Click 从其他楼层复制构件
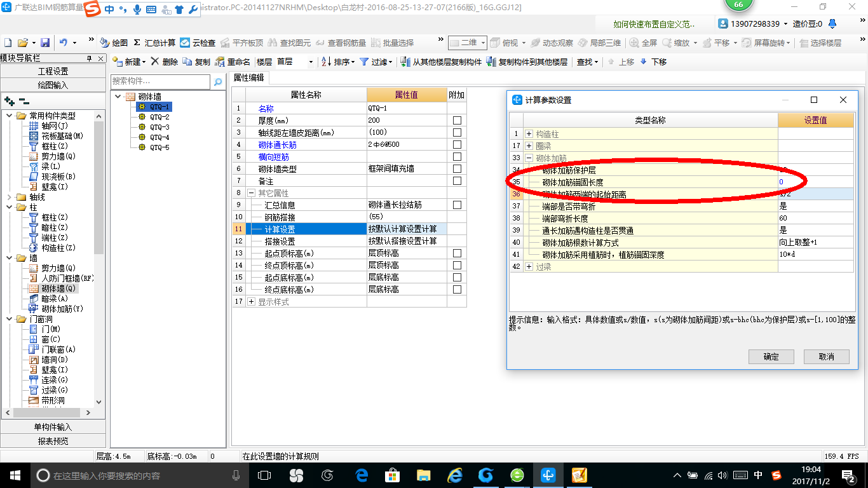 tap(441, 62)
